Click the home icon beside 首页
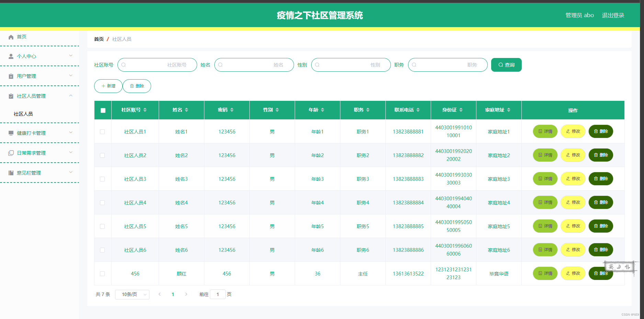The width and height of the screenshot is (644, 319). pos(11,37)
